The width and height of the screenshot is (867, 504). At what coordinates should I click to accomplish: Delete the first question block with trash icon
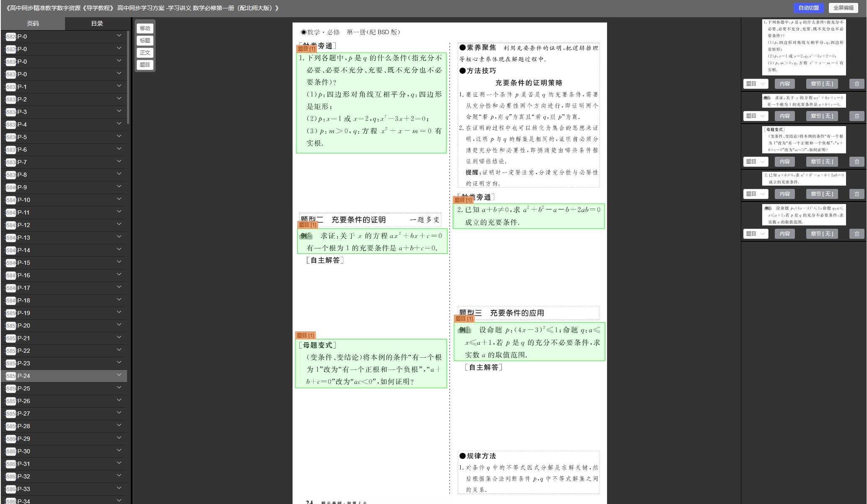point(857,84)
